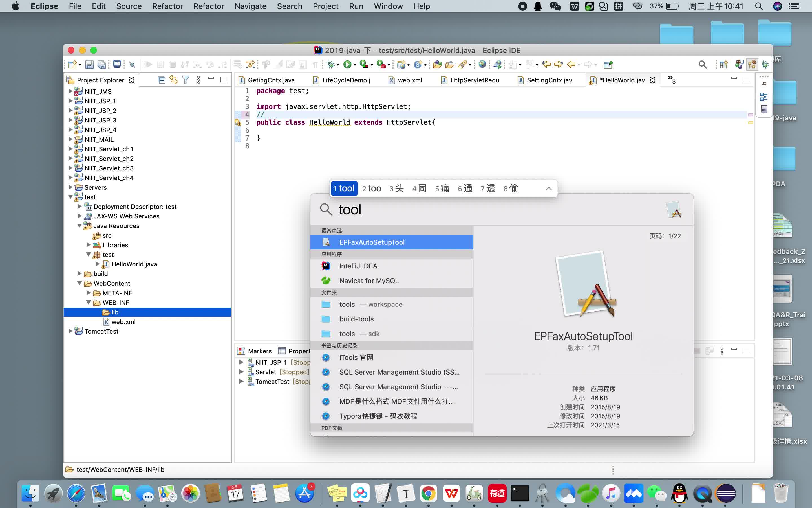The image size is (812, 508).
Task: Click the Back navigation arrow icon
Action: coord(571,64)
